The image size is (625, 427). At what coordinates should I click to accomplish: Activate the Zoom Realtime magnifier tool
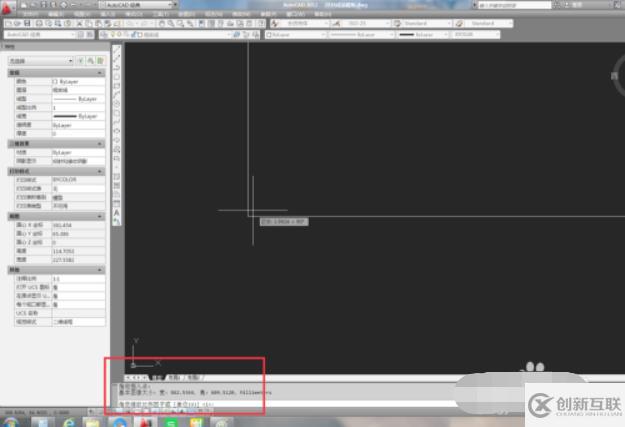(x=171, y=24)
